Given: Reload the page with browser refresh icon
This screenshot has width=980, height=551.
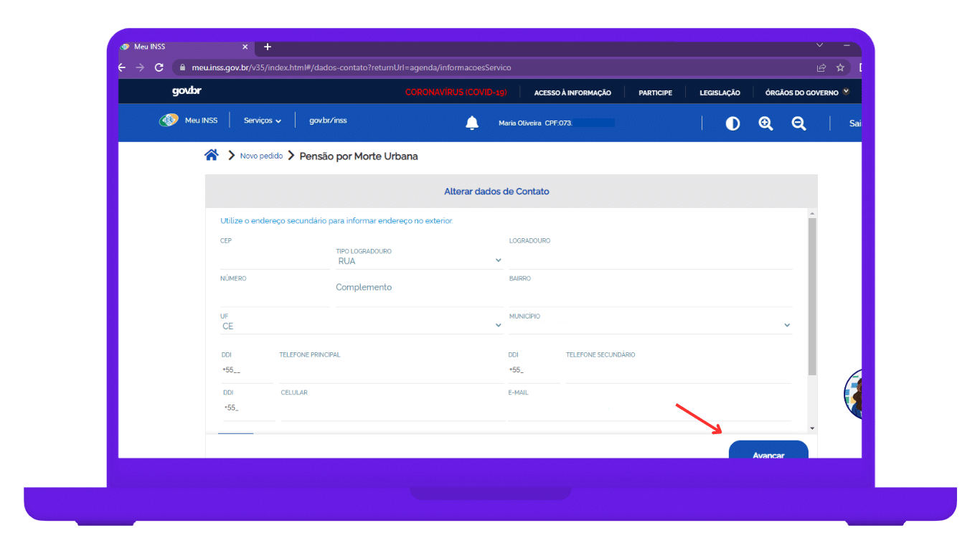Looking at the screenshot, I should (x=159, y=67).
